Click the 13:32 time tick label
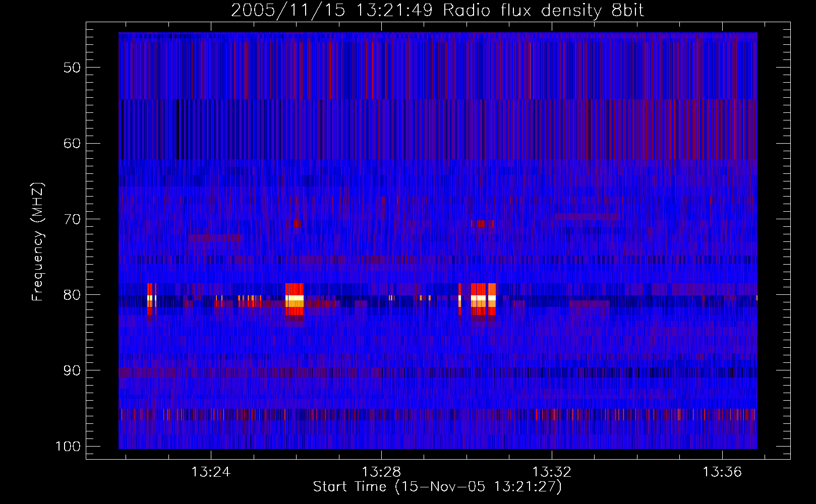Viewport: 816px width, 504px height. pyautogui.click(x=552, y=472)
